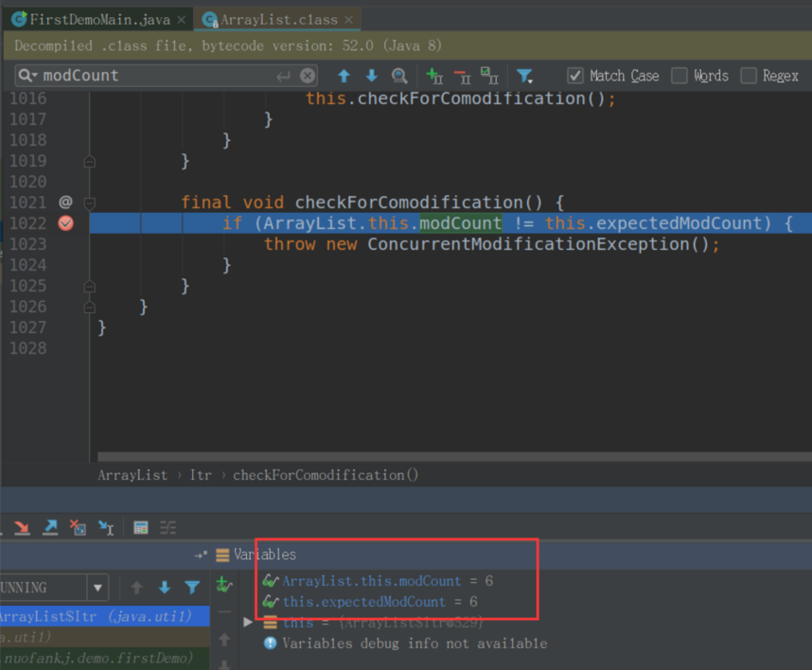Click the Step Out debugger icon

coord(50,528)
